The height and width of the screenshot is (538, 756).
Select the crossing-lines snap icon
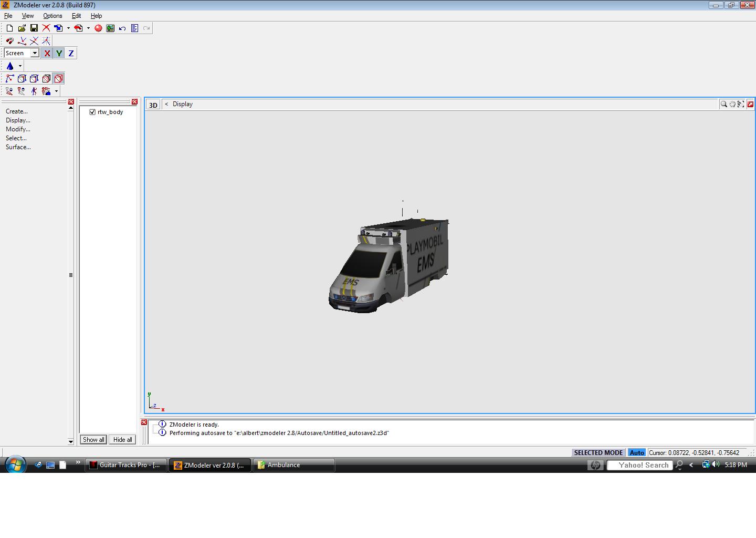[34, 40]
